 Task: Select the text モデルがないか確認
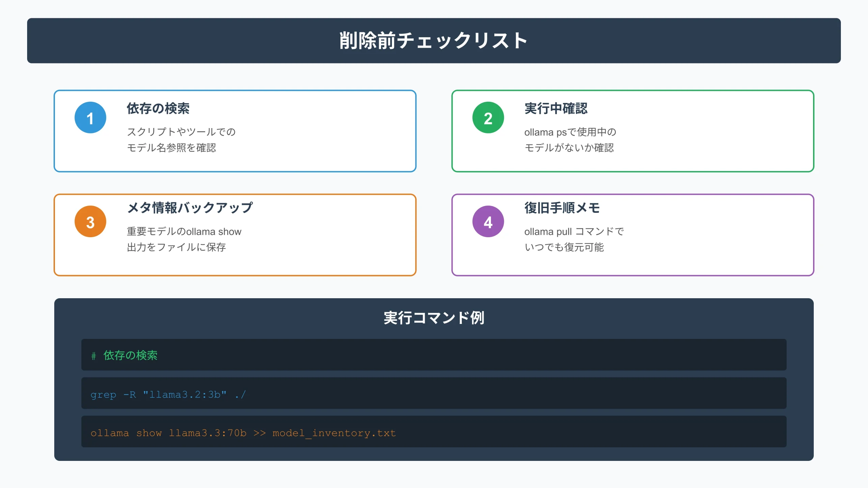click(569, 148)
